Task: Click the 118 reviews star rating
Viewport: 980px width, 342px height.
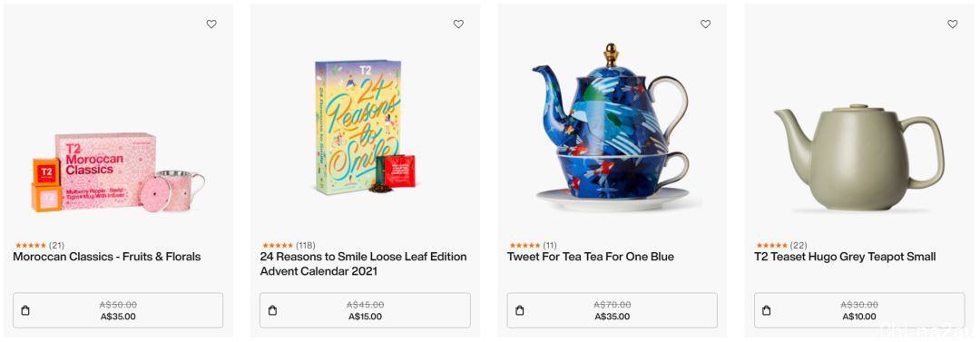Action: click(x=289, y=245)
